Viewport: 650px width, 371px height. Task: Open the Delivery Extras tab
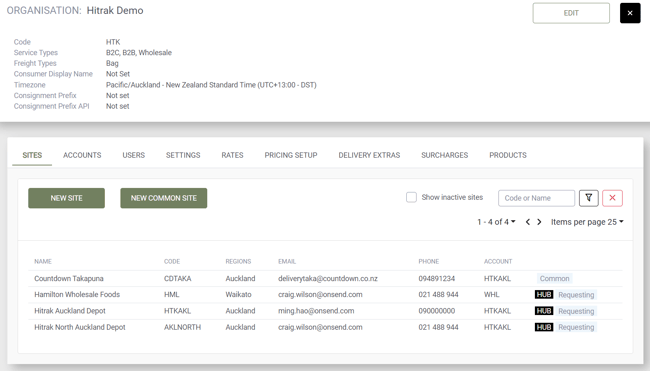click(369, 155)
